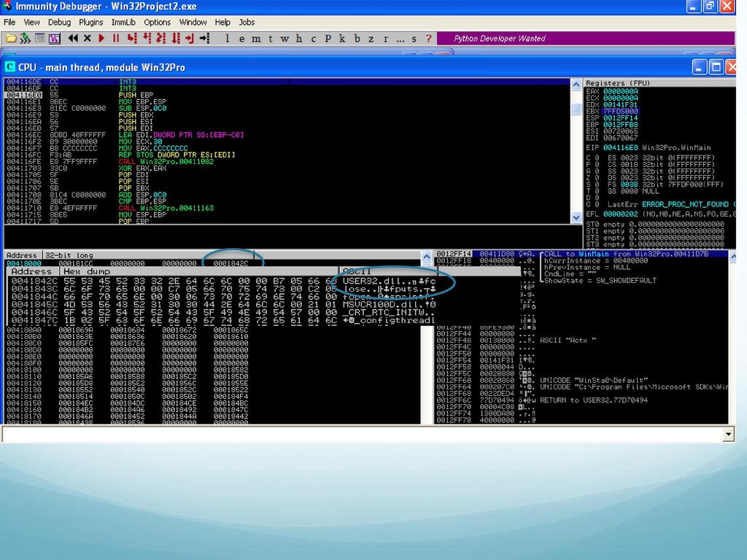
Task: Click the purple graph icon in the toolbar
Action: (x=54, y=39)
